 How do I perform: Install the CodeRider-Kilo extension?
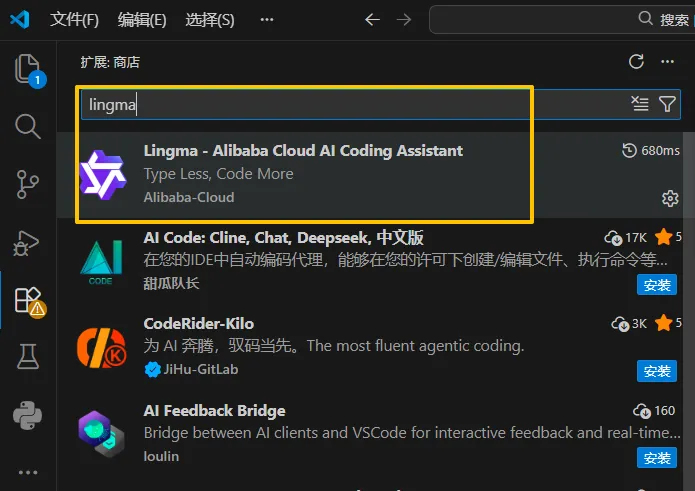pos(657,371)
